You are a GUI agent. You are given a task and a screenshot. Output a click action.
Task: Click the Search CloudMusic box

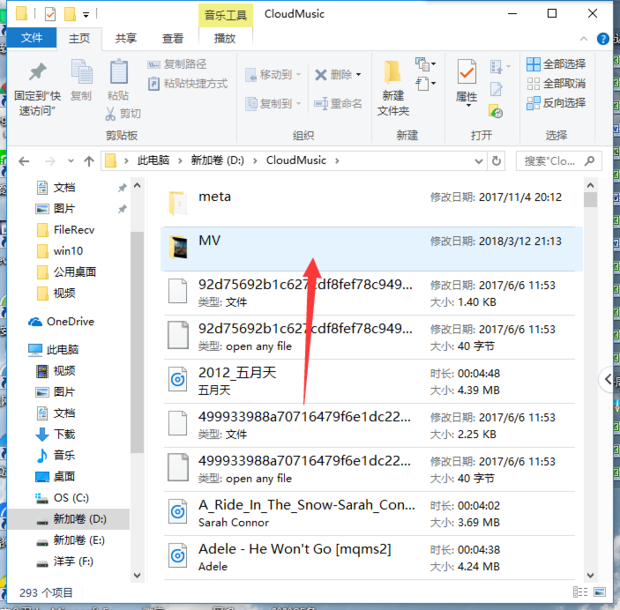(x=559, y=161)
